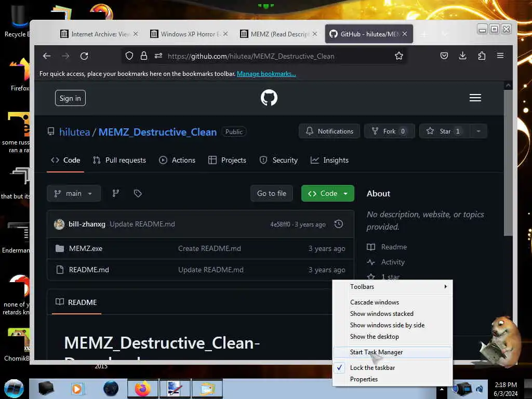This screenshot has height=399, width=532.
Task: Select Start Task Manager
Action: [x=393, y=352]
